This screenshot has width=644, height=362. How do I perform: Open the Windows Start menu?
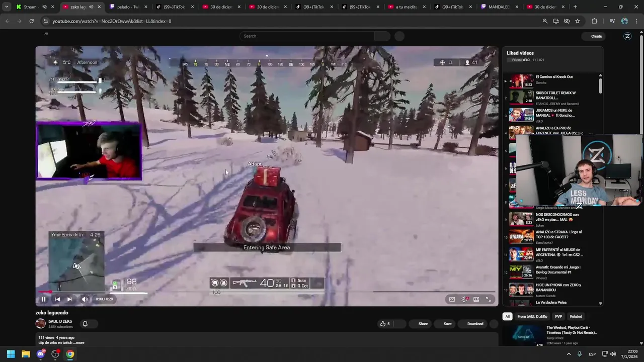tap(11, 354)
